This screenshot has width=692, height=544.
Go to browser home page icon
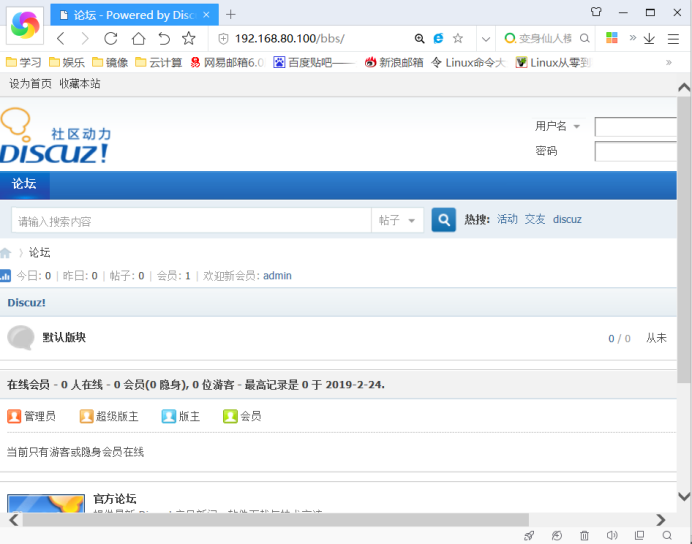138,39
